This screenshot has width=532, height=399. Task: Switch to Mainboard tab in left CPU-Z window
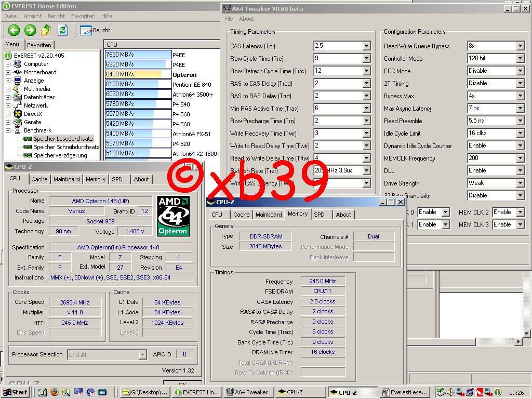pos(66,179)
